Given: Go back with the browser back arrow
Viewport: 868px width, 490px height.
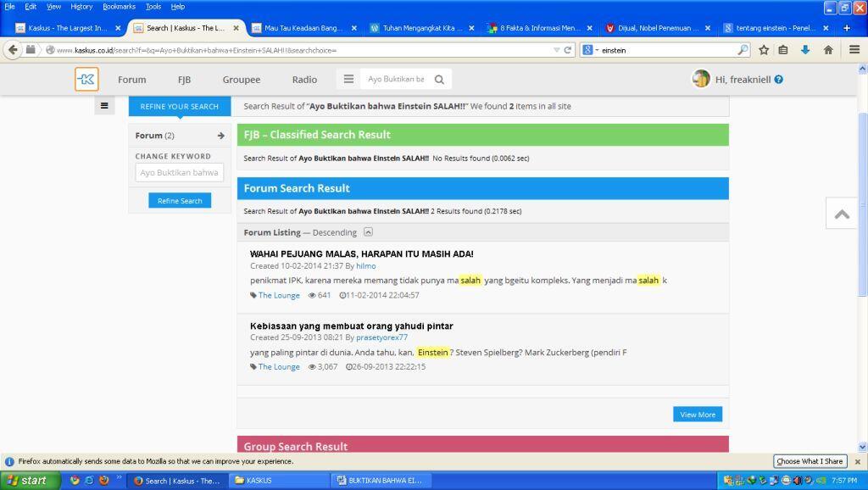Looking at the screenshot, I should click(x=13, y=50).
